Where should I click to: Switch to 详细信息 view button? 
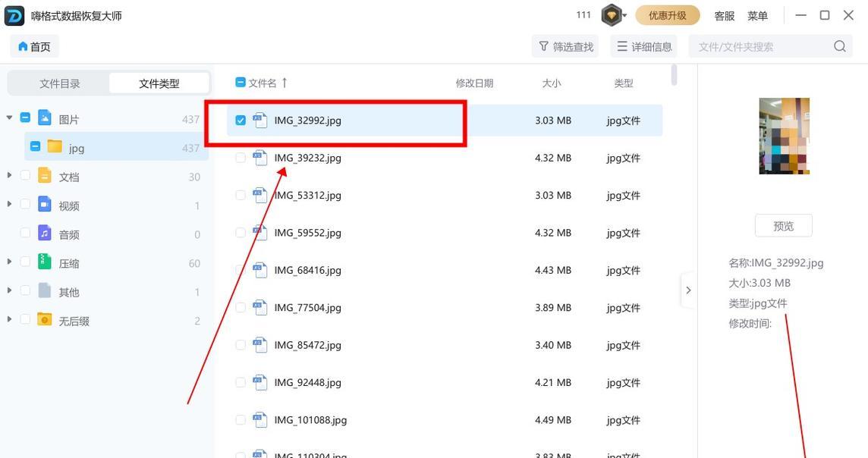coord(644,46)
